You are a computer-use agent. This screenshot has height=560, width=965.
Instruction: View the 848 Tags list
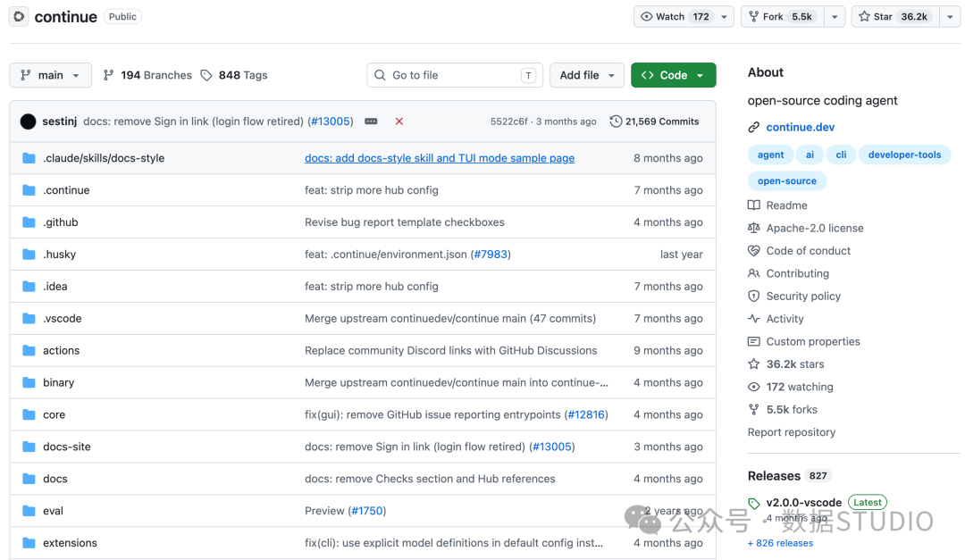tap(234, 75)
